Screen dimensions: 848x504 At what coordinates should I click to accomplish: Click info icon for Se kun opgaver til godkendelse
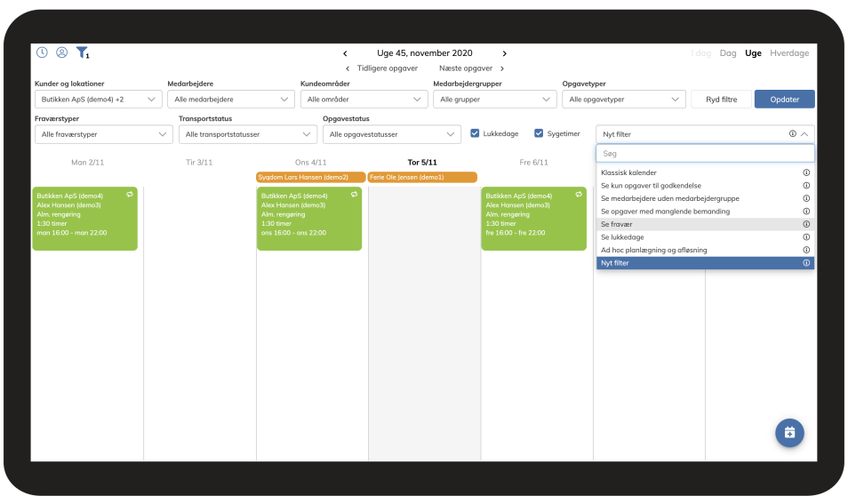tap(806, 186)
